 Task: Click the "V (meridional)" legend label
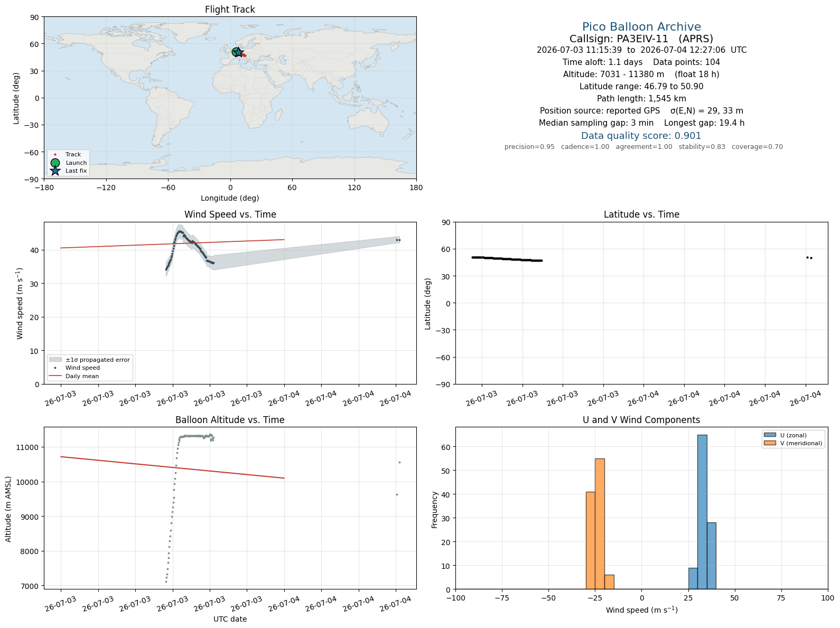click(801, 443)
